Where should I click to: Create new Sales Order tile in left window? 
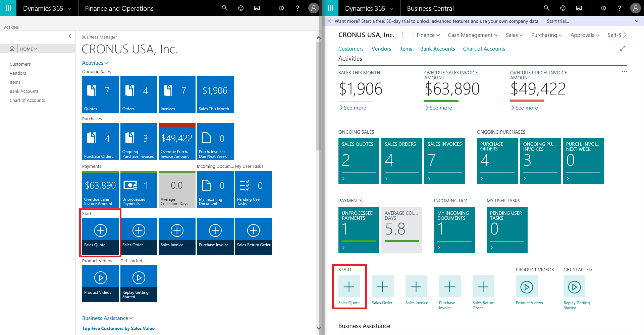[x=139, y=237]
